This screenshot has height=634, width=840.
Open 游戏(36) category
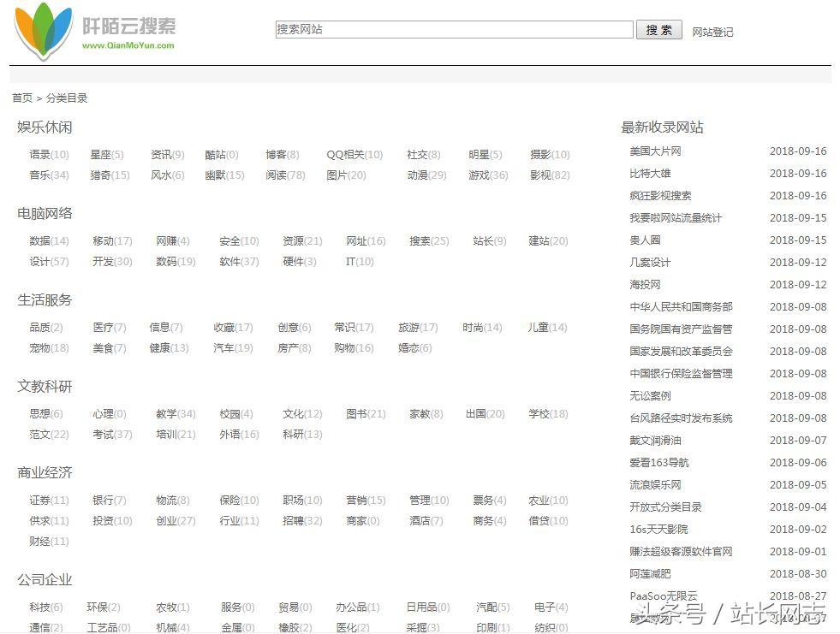coord(488,175)
